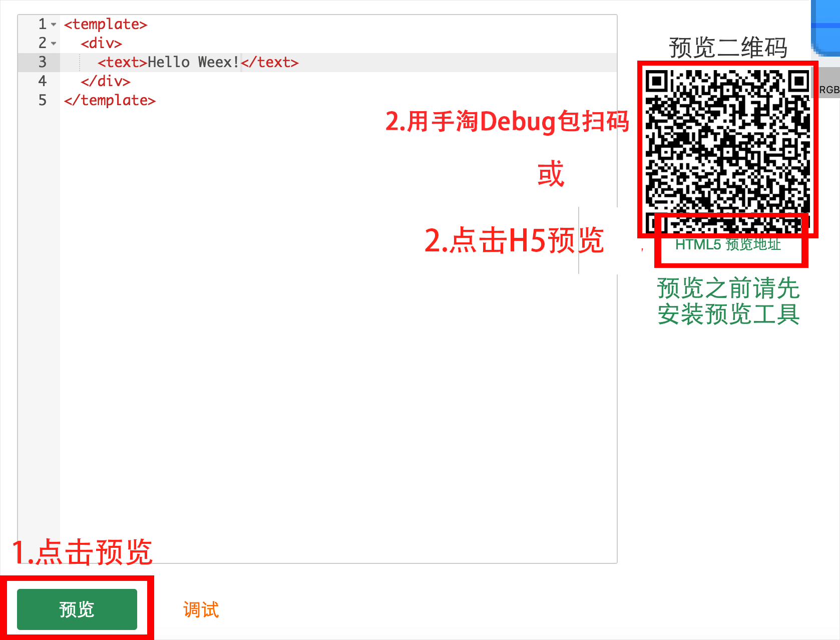Click the 预览二维码 heading
Viewport: 840px width, 640px height.
728,48
